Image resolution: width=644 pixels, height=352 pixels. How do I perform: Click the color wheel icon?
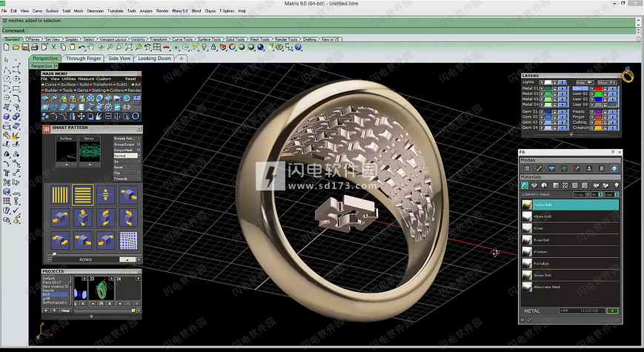pos(232,47)
